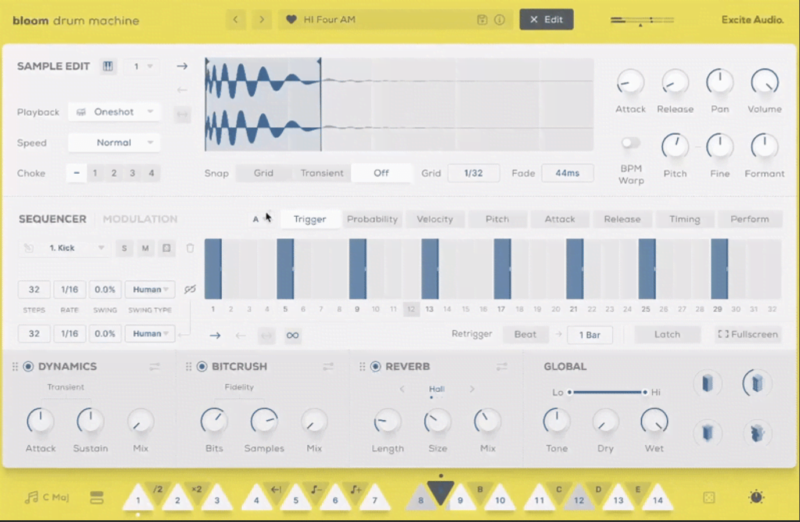Viewport: 800px width, 522px height.
Task: Go to the previous preset arrow
Action: coord(236,20)
